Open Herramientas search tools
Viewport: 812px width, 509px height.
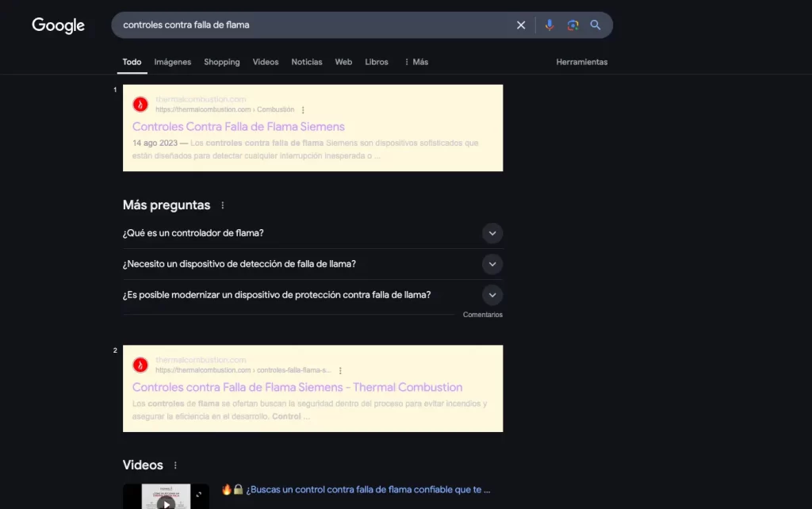point(581,62)
